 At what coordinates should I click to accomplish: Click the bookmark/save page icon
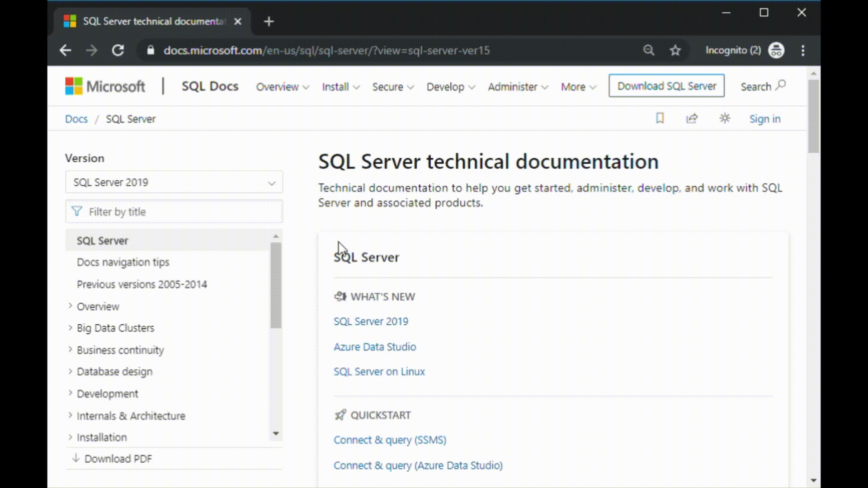click(x=660, y=118)
